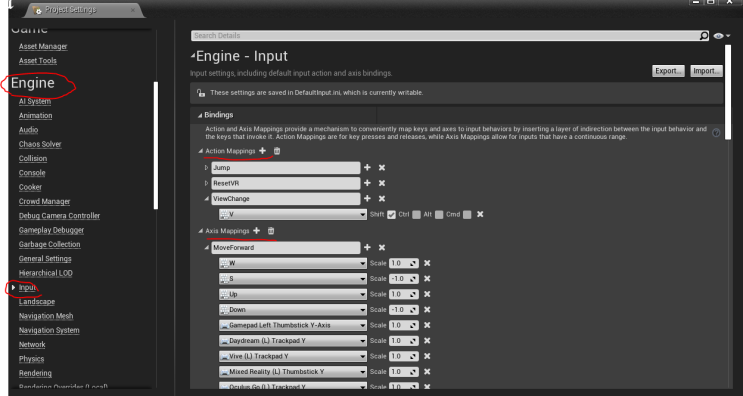Click the Search Details field
The height and width of the screenshot is (396, 743).
(x=445, y=36)
